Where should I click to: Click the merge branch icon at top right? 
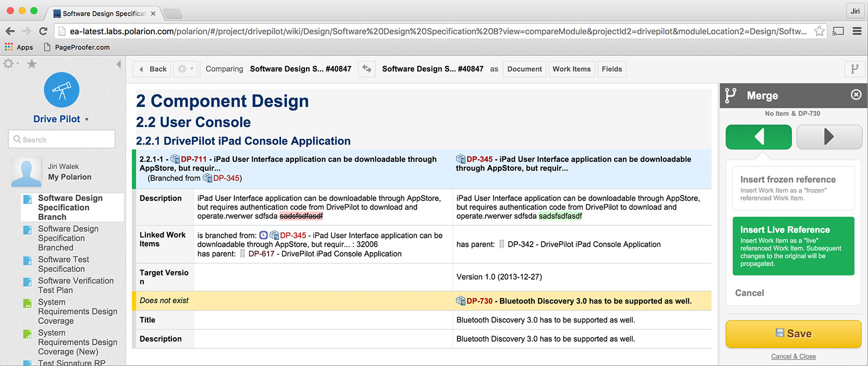tap(854, 69)
